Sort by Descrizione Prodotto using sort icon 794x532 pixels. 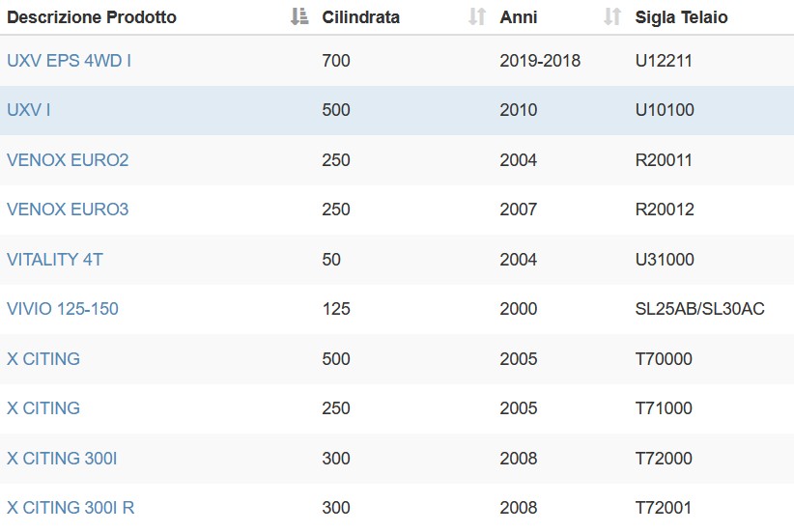pos(299,16)
